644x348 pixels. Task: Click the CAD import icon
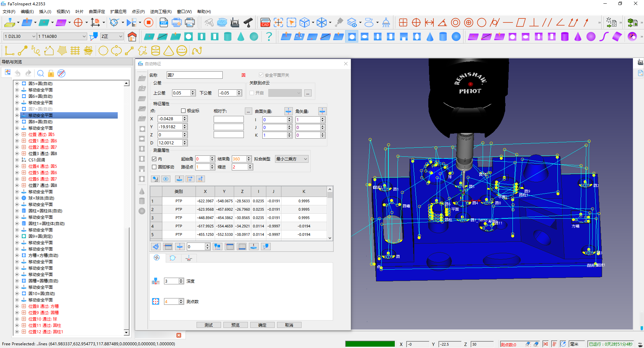coord(265,22)
